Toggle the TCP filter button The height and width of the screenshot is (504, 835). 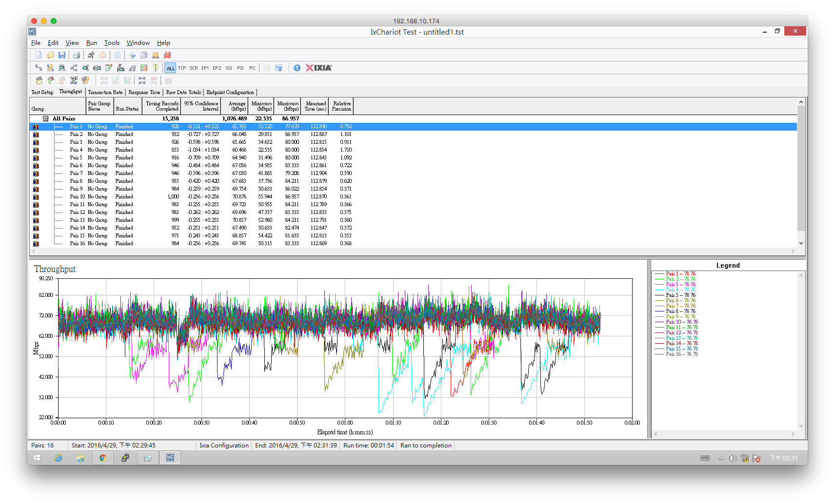point(182,68)
